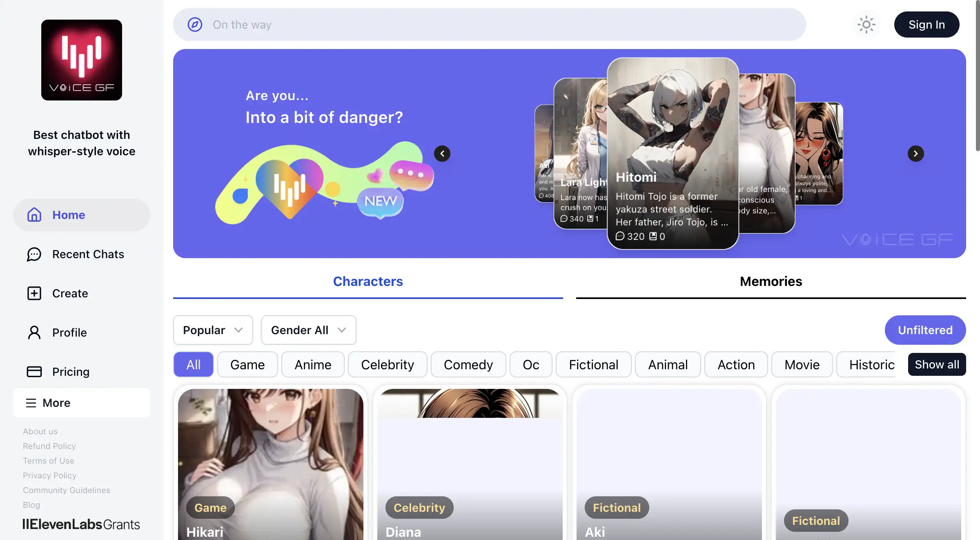Viewport: 980px width, 540px height.
Task: Click the VoiceGF logo at top left
Action: click(81, 60)
